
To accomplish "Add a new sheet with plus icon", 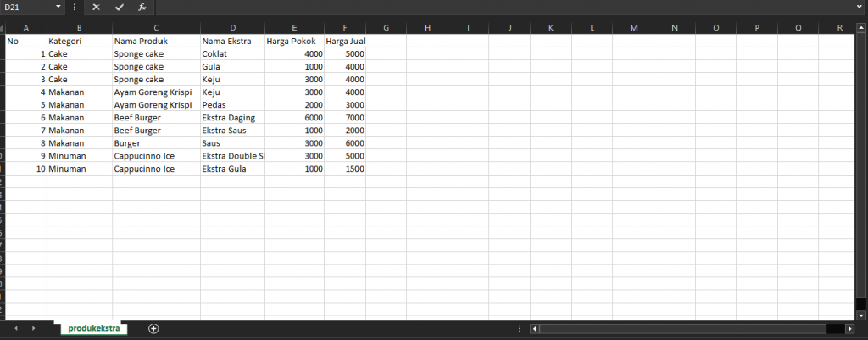I will pos(153,328).
